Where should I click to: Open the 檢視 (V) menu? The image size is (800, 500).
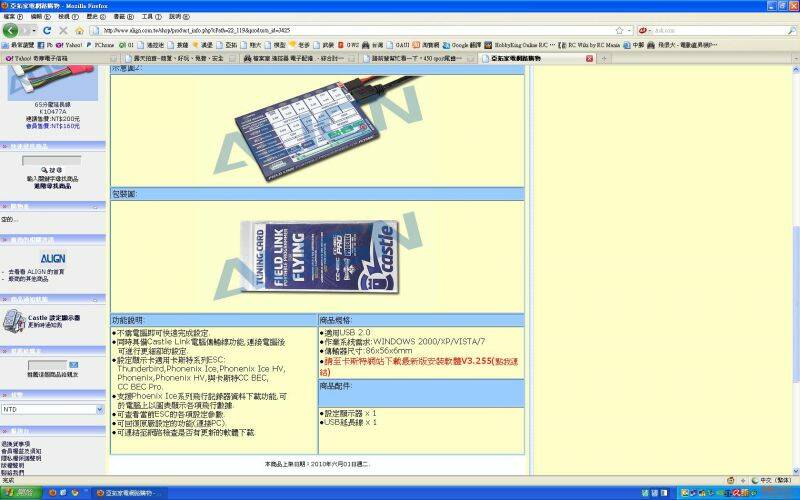pos(68,17)
